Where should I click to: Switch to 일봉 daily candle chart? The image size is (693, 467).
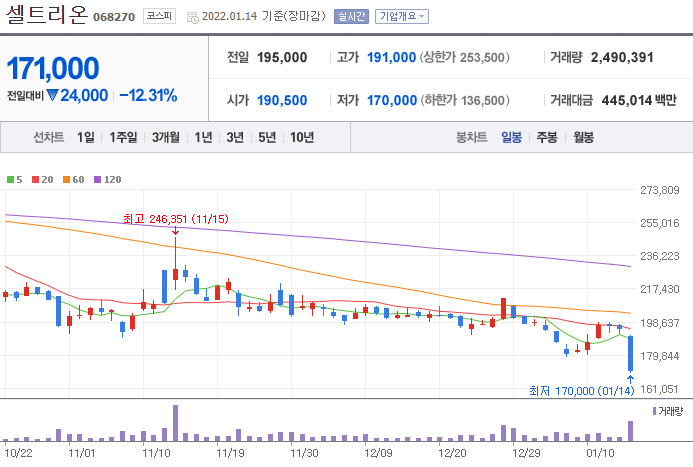[x=511, y=137]
